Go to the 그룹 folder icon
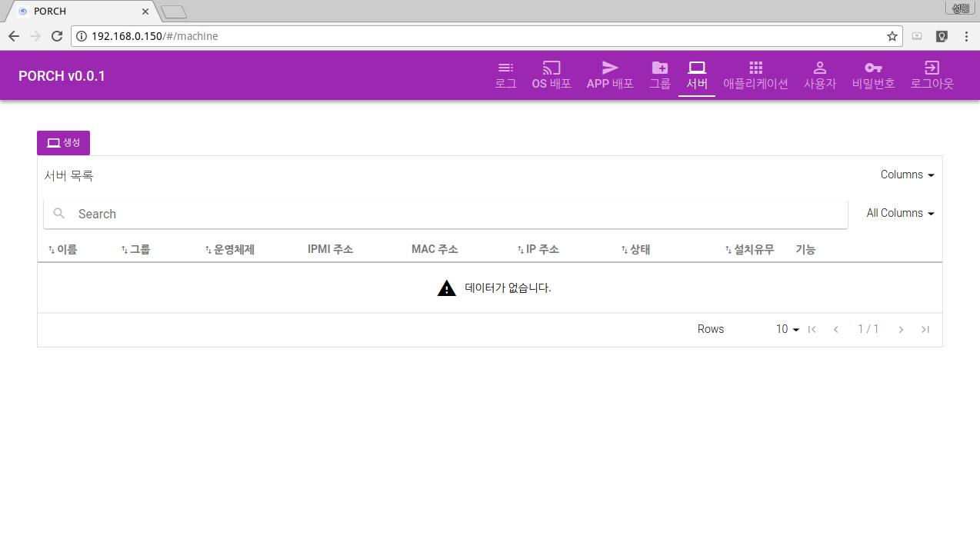Image resolution: width=980 pixels, height=542 pixels. click(x=660, y=68)
